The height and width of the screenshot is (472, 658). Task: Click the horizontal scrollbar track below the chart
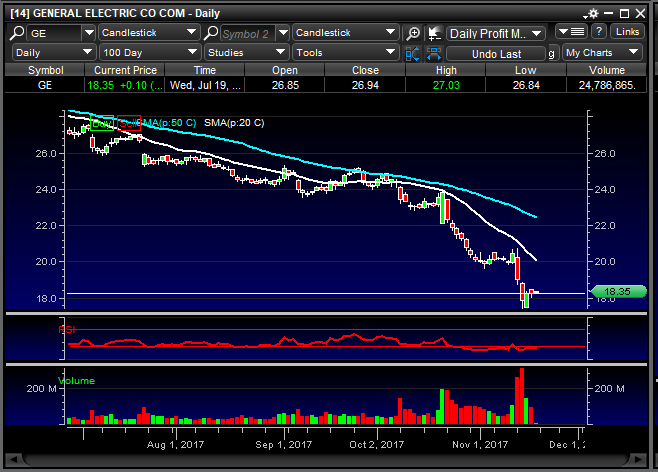click(326, 459)
